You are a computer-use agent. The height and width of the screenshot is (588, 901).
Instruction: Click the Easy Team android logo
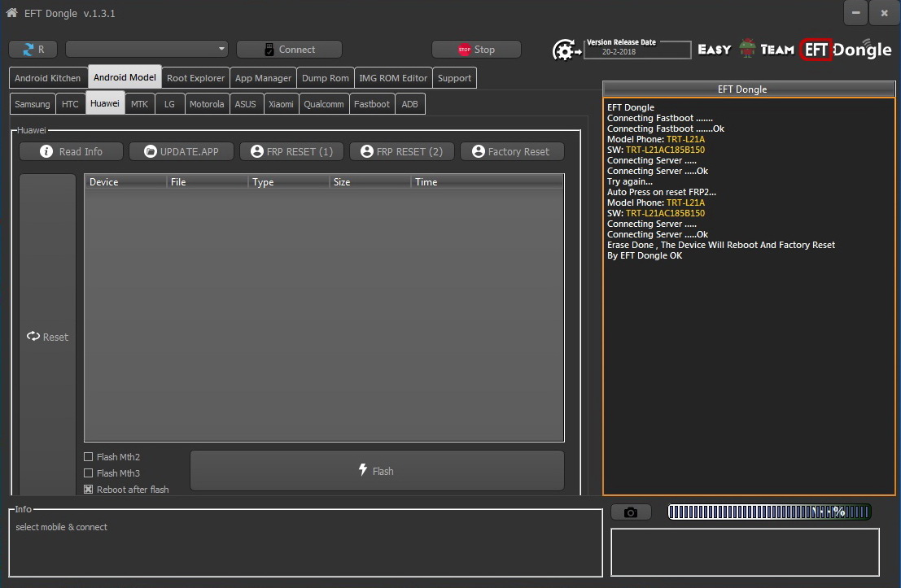747,49
